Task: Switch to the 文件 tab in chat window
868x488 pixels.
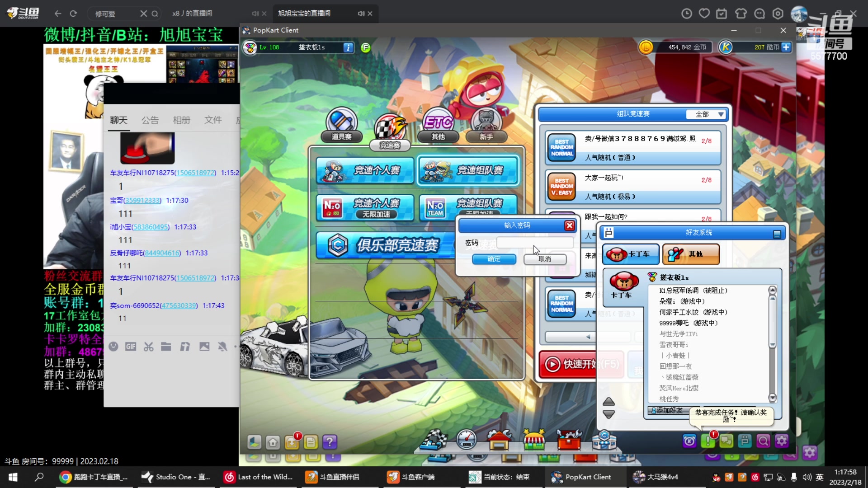Action: 213,120
